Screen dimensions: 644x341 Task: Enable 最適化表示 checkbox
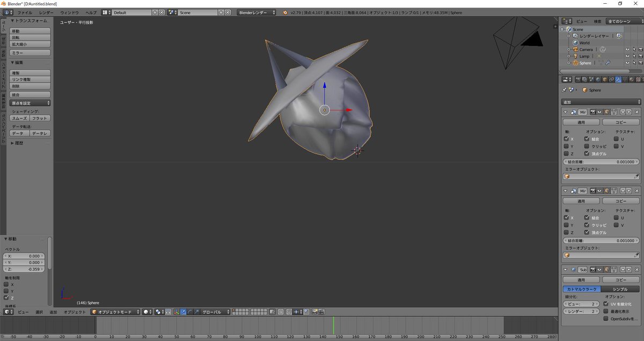[606, 311]
